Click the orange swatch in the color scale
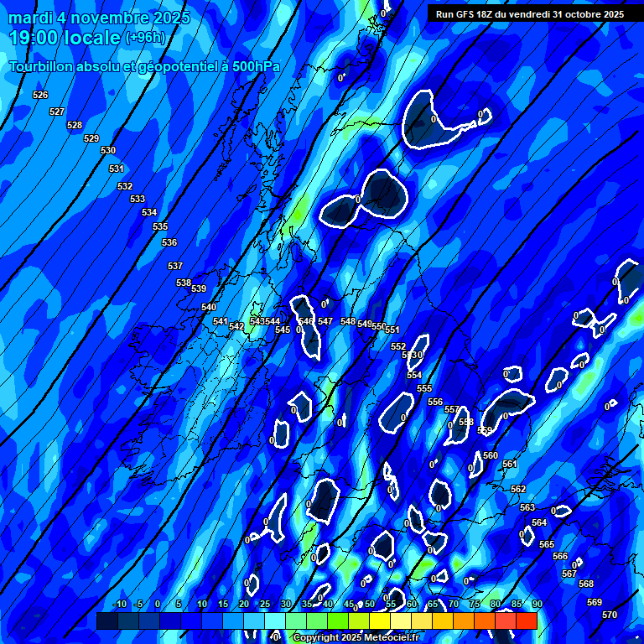The height and width of the screenshot is (644, 644). pos(463,621)
